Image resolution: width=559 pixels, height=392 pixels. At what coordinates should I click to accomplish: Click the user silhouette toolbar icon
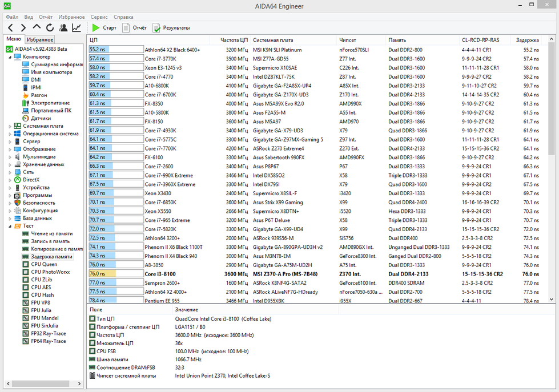(63, 27)
